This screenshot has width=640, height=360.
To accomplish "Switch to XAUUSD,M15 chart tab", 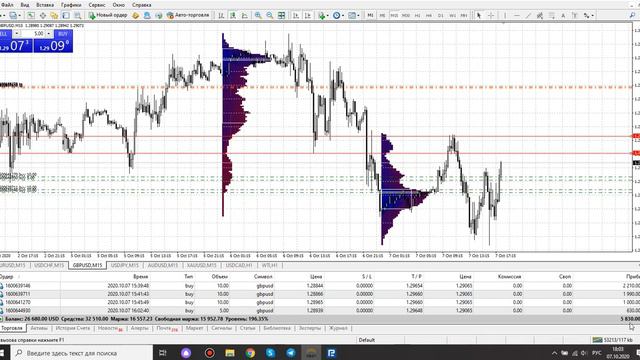I will point(202,265).
